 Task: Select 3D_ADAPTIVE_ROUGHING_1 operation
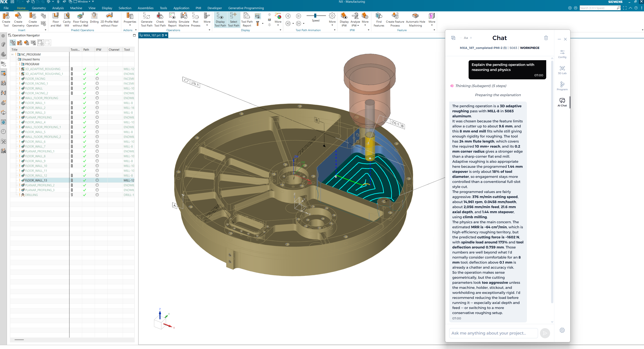pyautogui.click(x=72, y=74)
